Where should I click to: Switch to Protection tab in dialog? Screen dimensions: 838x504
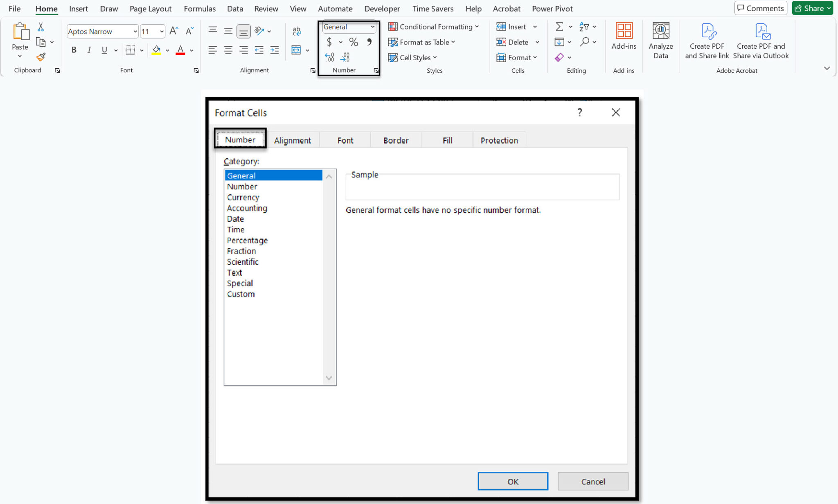click(x=499, y=140)
